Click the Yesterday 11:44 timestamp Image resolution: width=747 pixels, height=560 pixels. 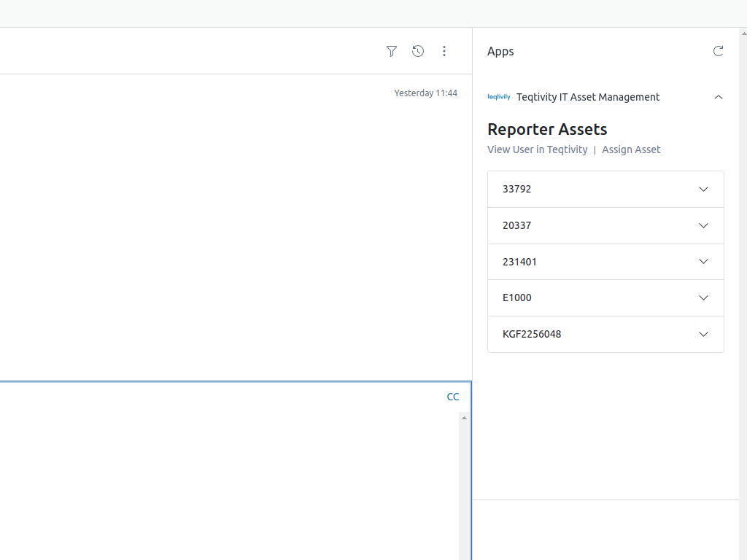pos(426,93)
